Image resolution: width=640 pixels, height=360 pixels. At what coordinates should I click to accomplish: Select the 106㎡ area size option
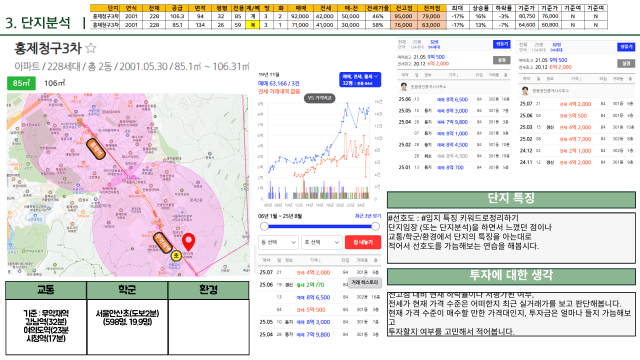[x=54, y=83]
